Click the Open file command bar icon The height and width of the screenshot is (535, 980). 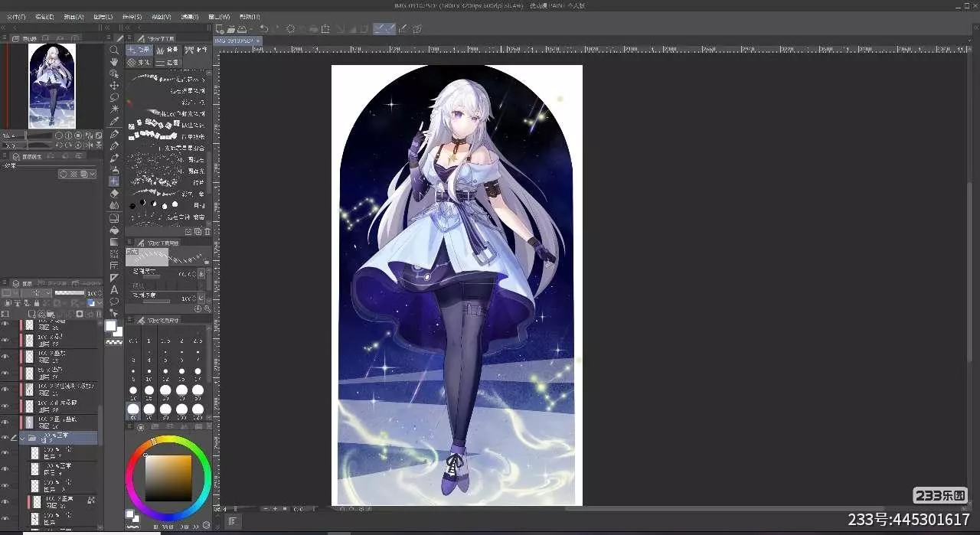pos(230,28)
